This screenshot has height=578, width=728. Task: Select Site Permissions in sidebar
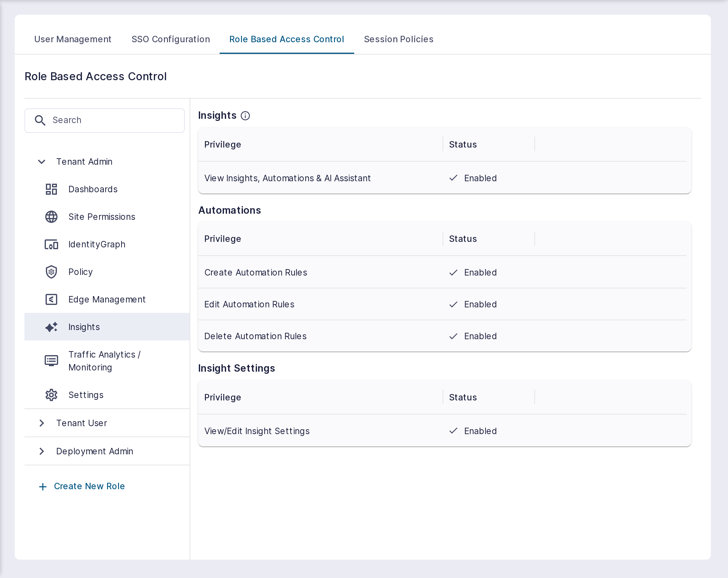pos(102,217)
